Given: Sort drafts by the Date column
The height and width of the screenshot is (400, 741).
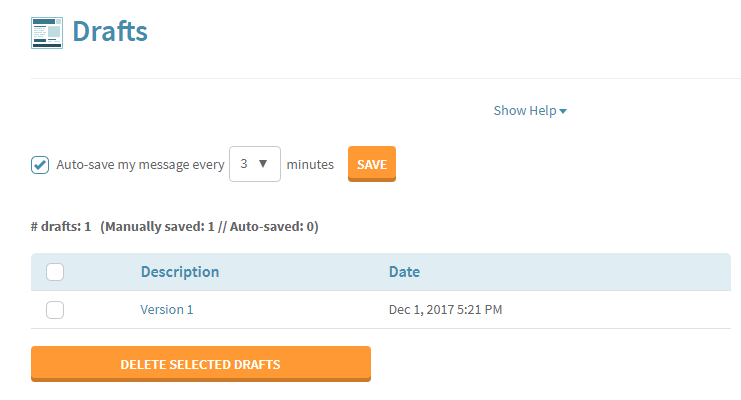Looking at the screenshot, I should [404, 272].
